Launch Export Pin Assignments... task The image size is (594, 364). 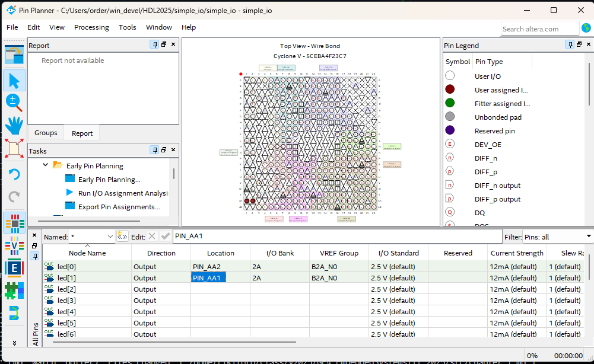[119, 206]
